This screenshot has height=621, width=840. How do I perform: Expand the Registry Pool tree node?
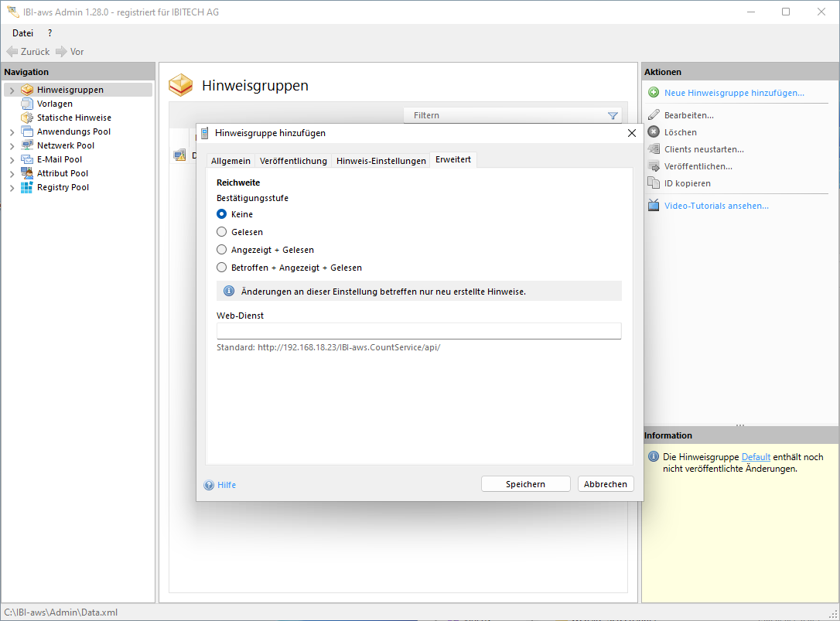tap(12, 188)
